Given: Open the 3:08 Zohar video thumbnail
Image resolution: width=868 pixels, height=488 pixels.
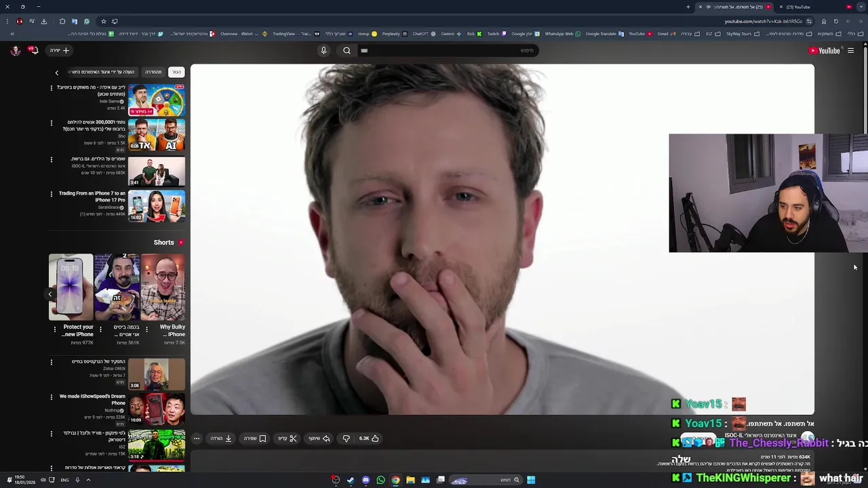Looking at the screenshot, I should (157, 374).
